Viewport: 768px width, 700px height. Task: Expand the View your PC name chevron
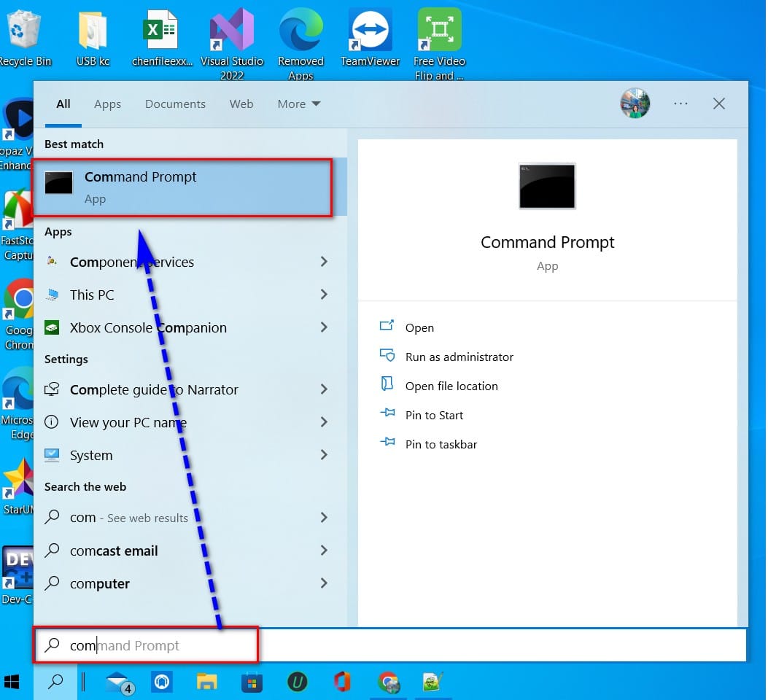324,422
